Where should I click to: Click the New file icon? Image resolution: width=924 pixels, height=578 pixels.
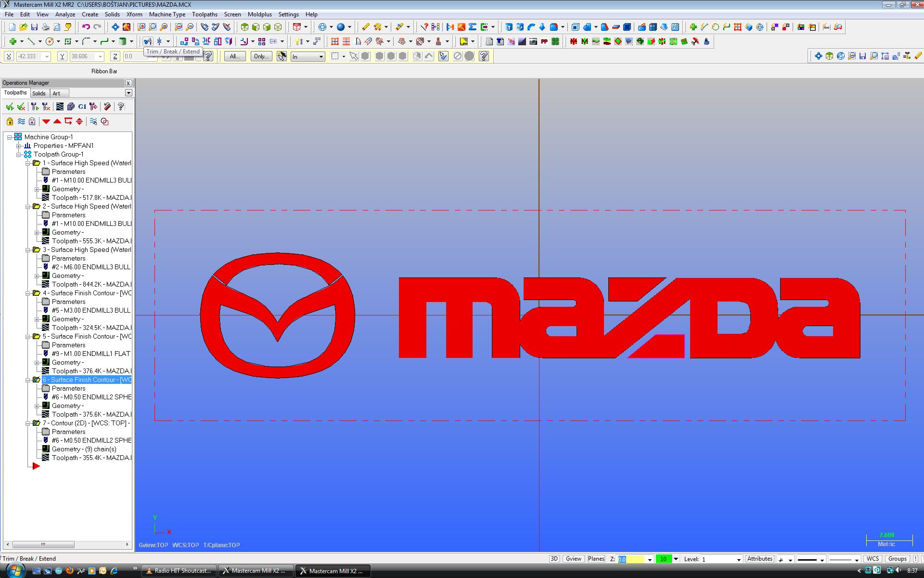pos(12,27)
